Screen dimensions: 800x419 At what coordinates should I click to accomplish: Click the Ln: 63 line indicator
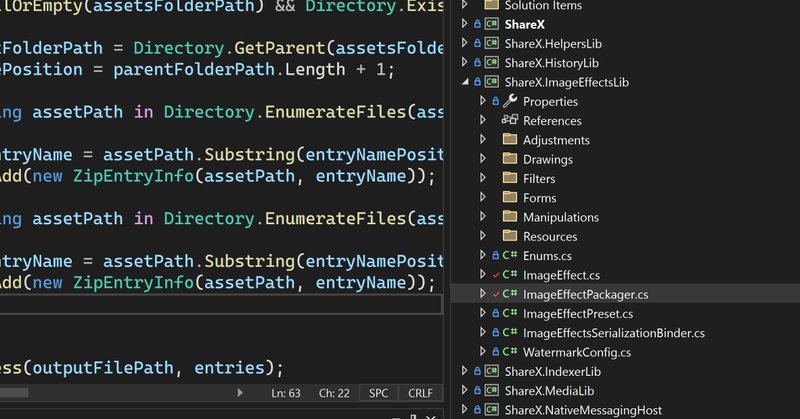click(x=286, y=393)
